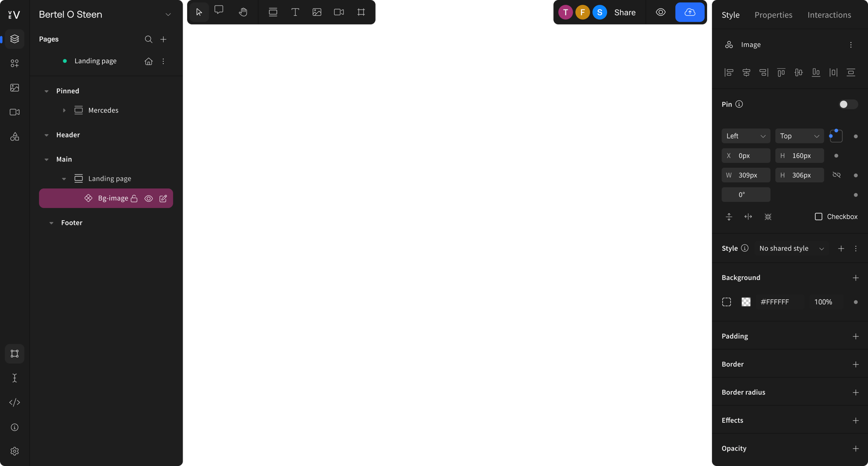This screenshot has width=868, height=466.
Task: Open the Top anchor dropdown
Action: (x=799, y=136)
